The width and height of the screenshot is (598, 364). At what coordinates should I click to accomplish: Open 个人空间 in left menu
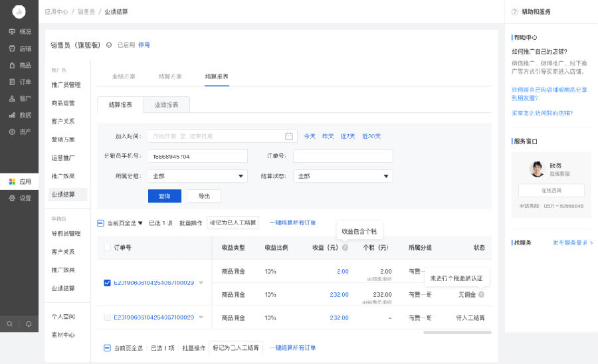pos(63,316)
